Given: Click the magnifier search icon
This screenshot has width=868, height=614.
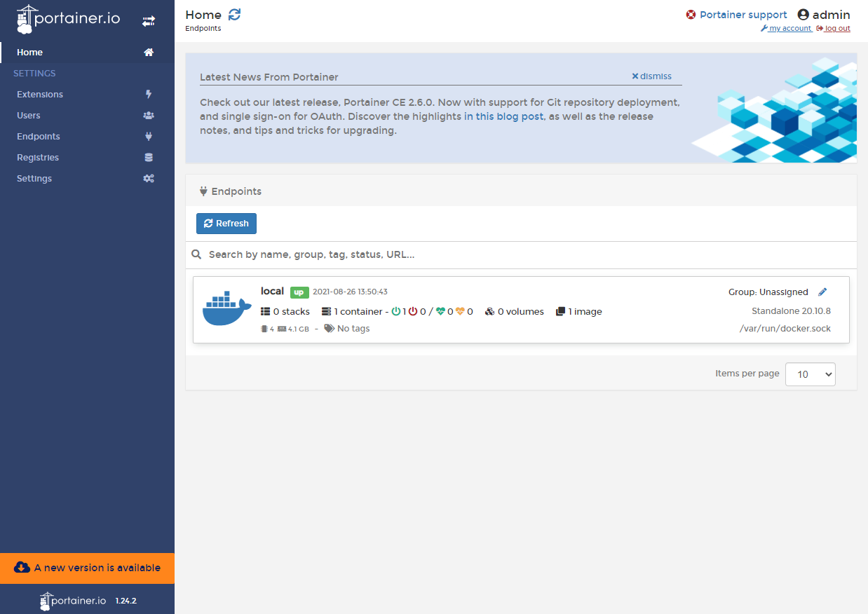Looking at the screenshot, I should pos(197,254).
